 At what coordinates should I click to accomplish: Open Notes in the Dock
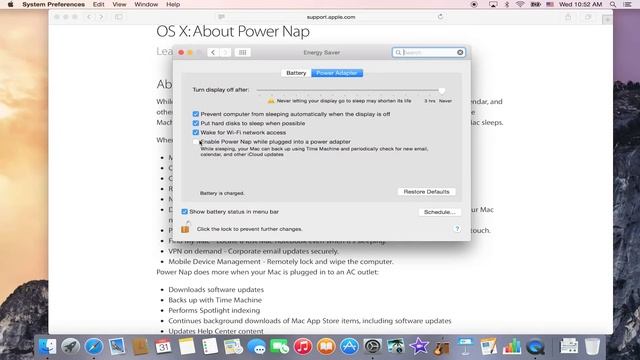point(187,347)
